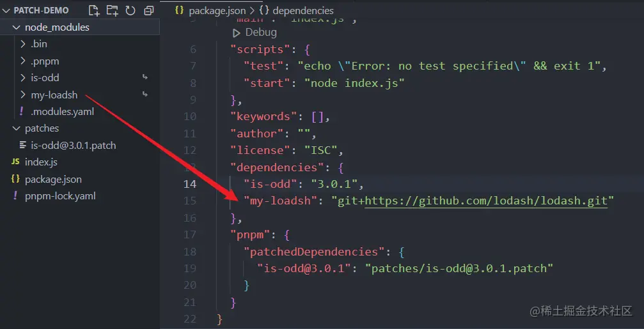Click the symlink icon beside my-loadsh
The height and width of the screenshot is (329, 644).
coord(145,94)
